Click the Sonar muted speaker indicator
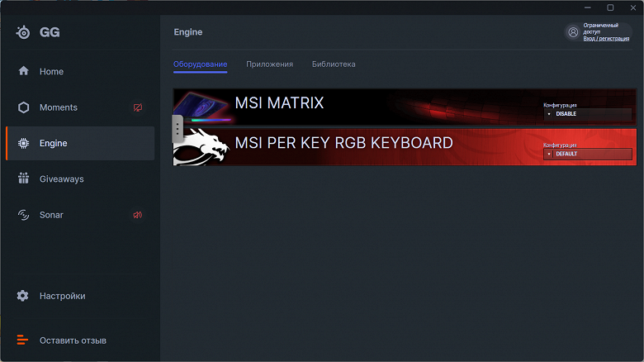644x362 pixels. click(x=138, y=215)
